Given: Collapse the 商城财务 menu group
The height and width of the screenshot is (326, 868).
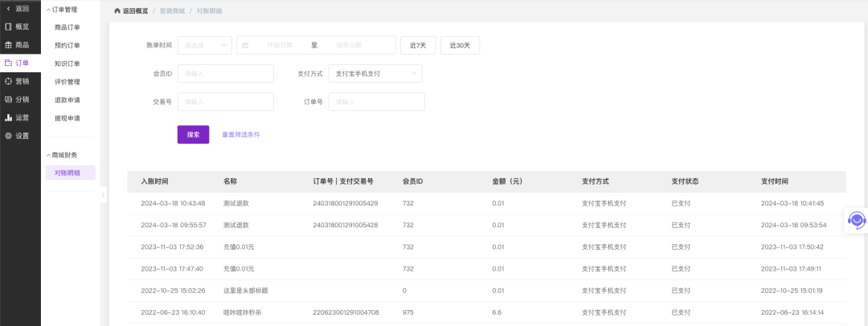Looking at the screenshot, I should (48, 155).
